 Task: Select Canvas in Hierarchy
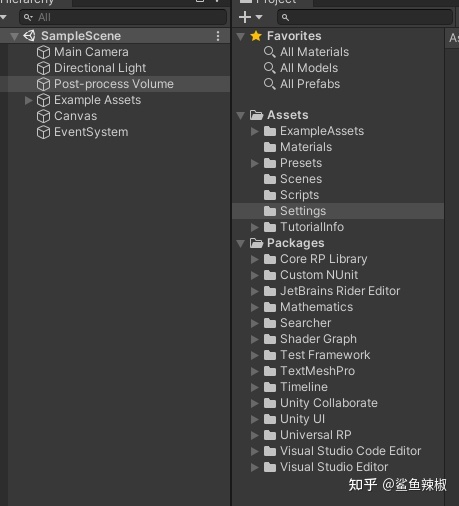click(76, 116)
